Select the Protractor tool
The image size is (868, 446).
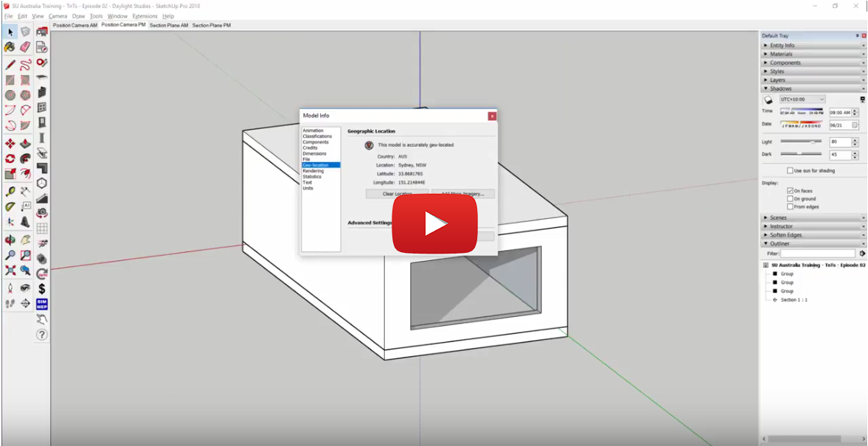pos(10,207)
